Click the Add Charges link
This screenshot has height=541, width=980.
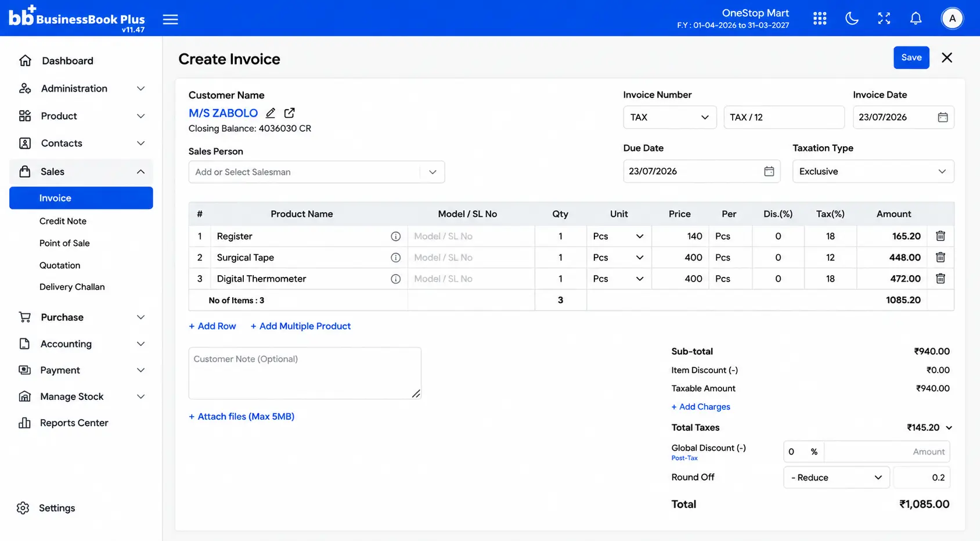click(701, 407)
